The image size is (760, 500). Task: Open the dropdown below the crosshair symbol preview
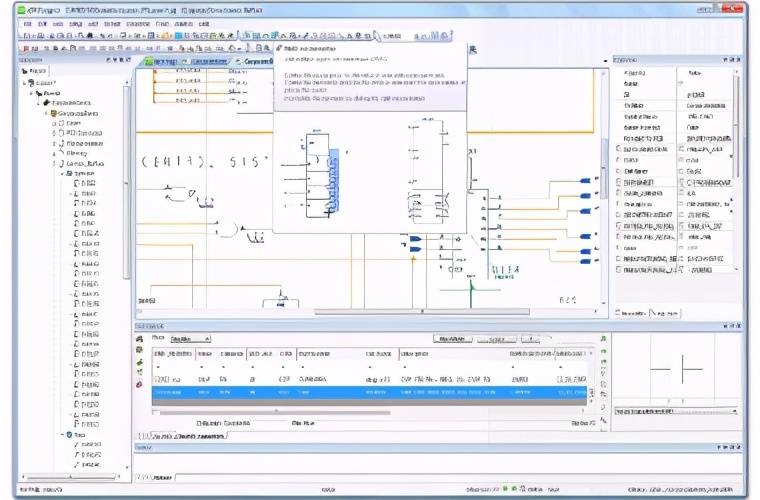(676, 411)
